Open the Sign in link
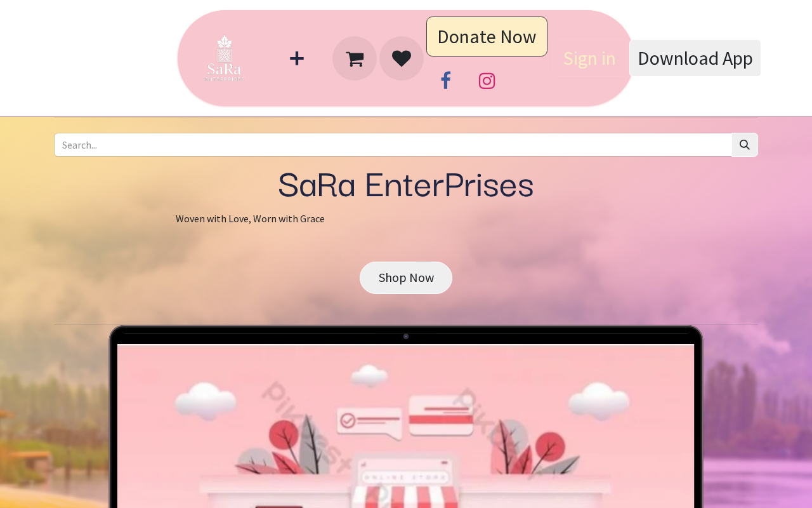Viewport: 812px width, 508px height. pyautogui.click(x=589, y=58)
